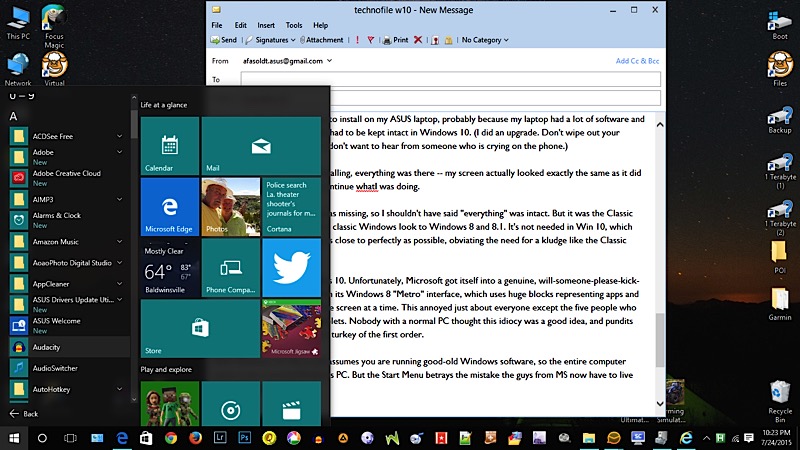Print the message
The image size is (800, 450).
pos(395,40)
